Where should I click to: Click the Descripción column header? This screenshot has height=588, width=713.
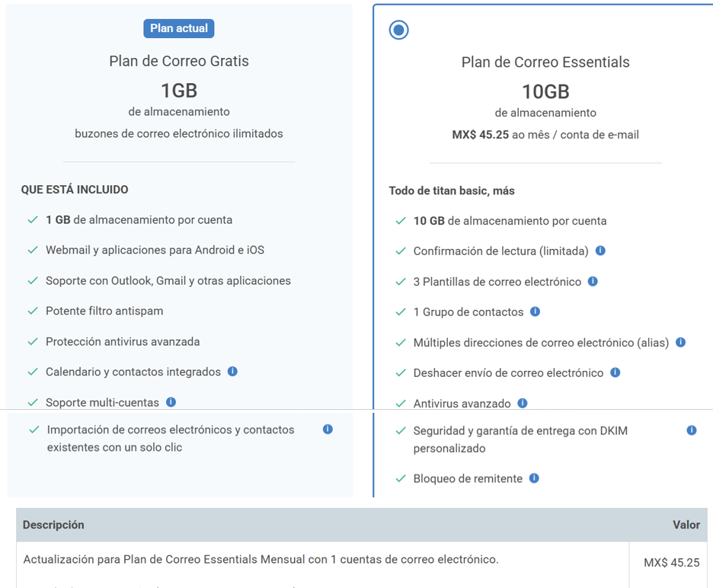click(53, 525)
